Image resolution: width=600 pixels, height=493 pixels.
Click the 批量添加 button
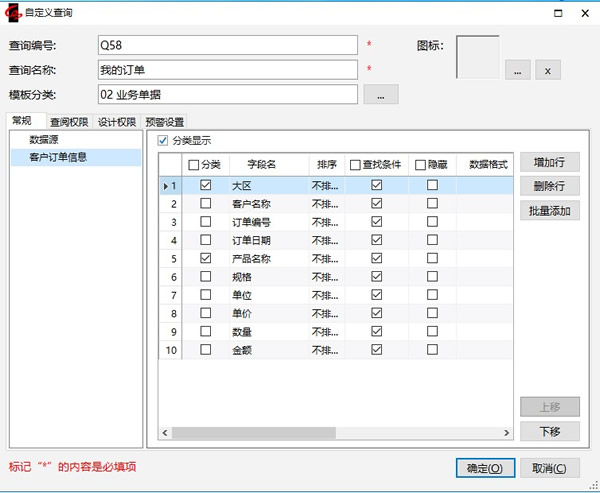point(549,210)
